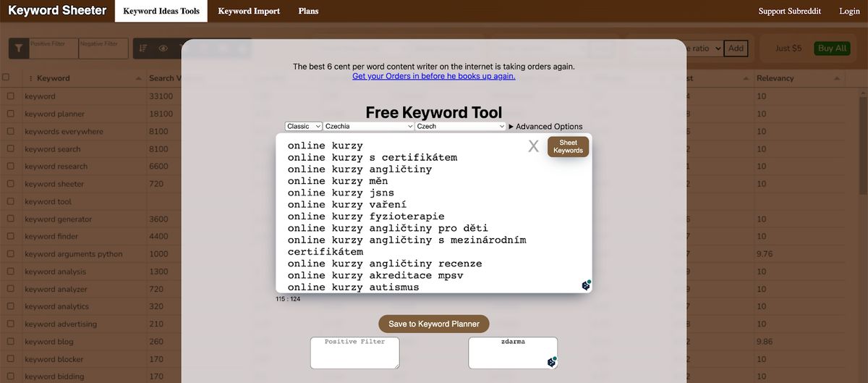868x383 pixels.
Task: Check the 'keyword planner' row checkbox
Action: coord(11,114)
